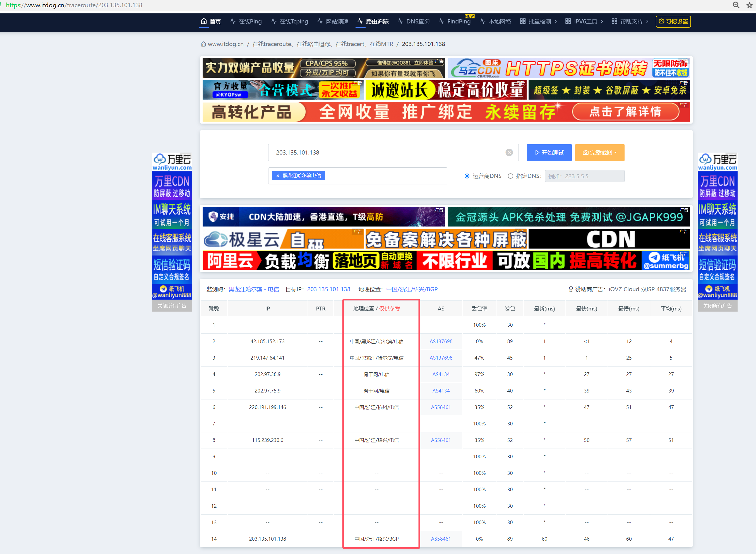This screenshot has width=756, height=554.
Task: Click the 指定DNS example input field
Action: click(584, 176)
